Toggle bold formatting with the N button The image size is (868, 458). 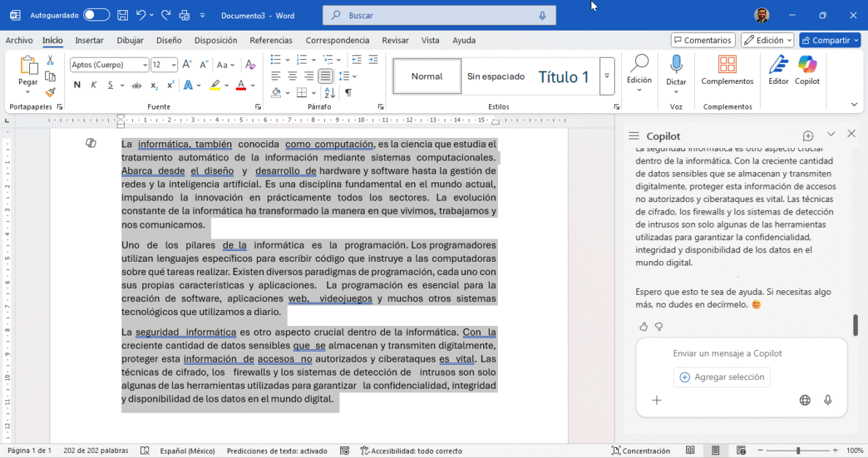click(x=77, y=85)
